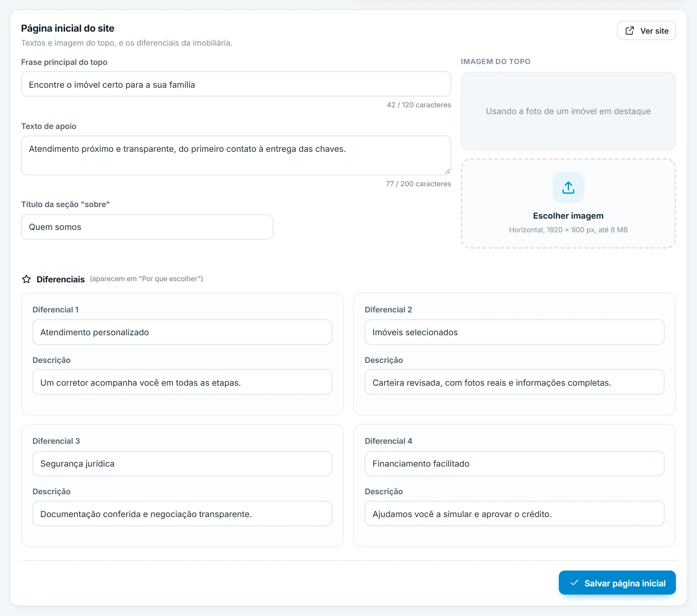This screenshot has width=697, height=616.
Task: Click the Frase principal do topo label
Action: coord(64,62)
